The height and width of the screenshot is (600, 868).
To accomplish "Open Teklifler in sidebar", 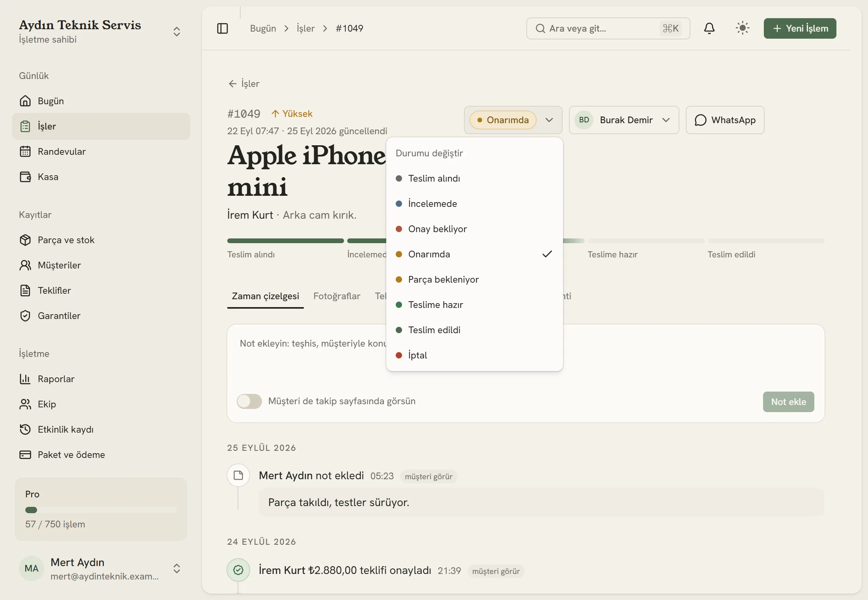I will pyautogui.click(x=101, y=291).
